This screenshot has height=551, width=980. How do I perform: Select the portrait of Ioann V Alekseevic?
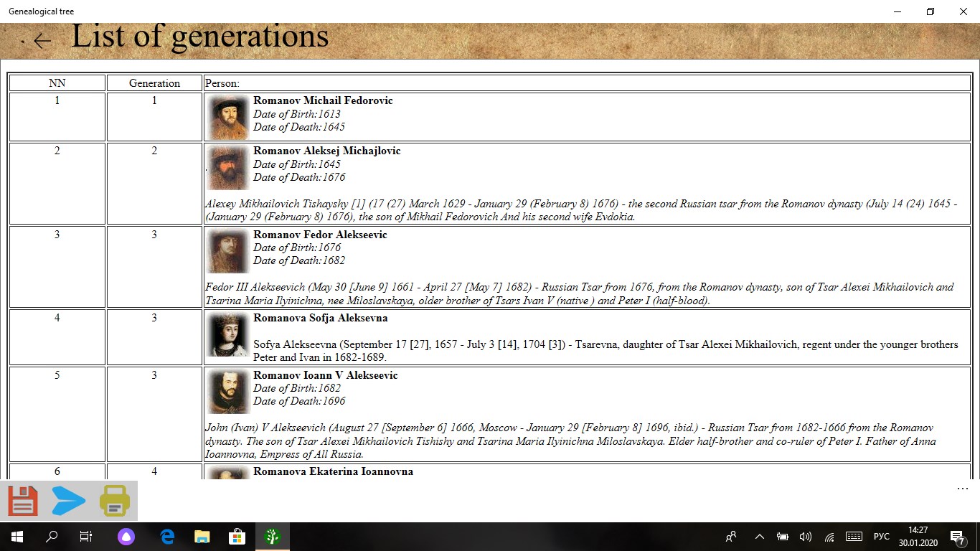pos(228,391)
